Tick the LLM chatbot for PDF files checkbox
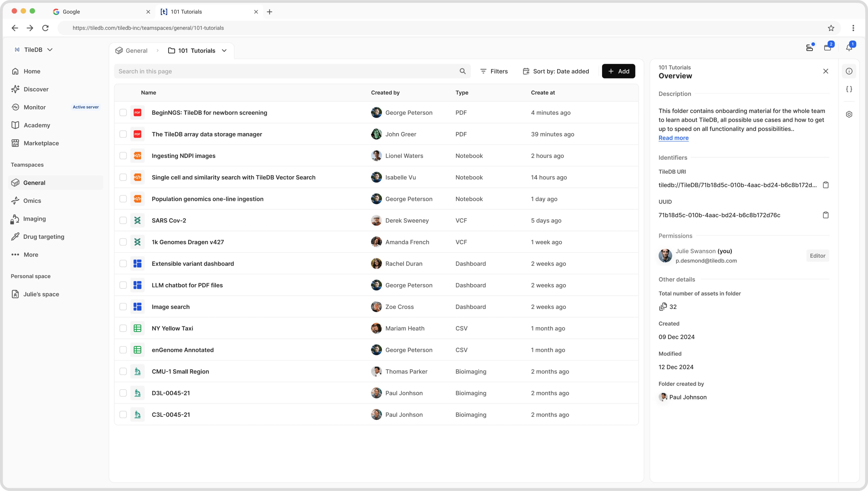Screen dimensions: 868x491 [123, 285]
